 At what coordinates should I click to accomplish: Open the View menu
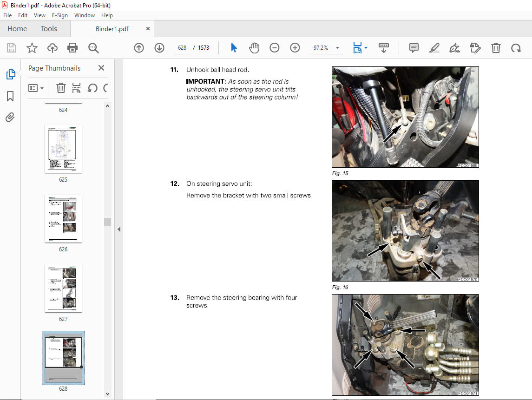click(39, 15)
